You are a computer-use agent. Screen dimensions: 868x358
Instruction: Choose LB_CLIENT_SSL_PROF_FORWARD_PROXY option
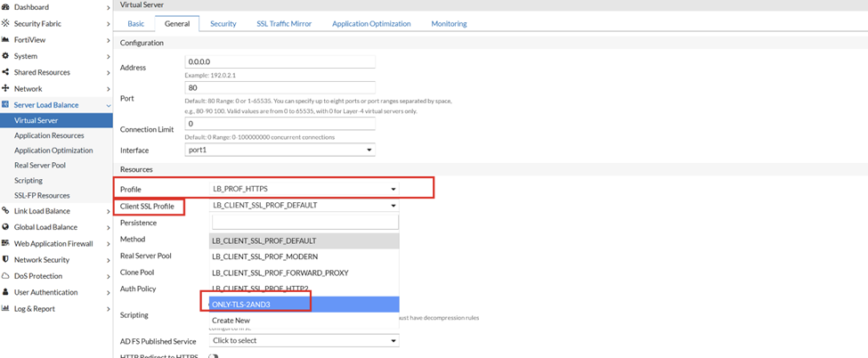(x=304, y=273)
